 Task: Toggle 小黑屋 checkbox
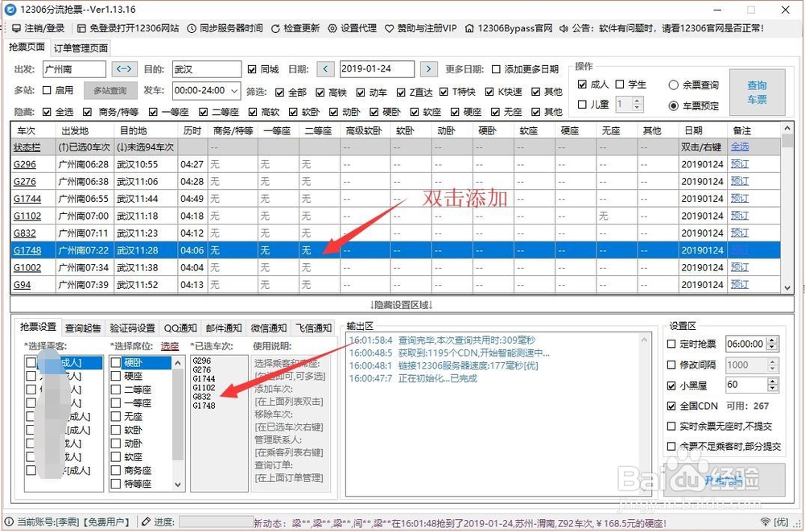click(671, 386)
